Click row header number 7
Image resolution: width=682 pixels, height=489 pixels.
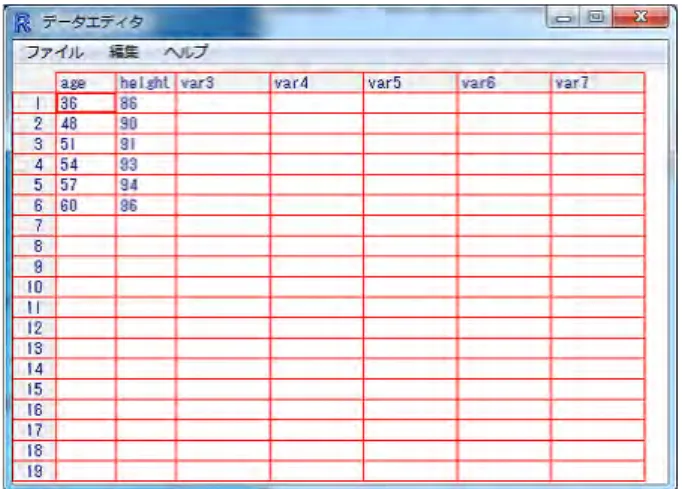(35, 226)
